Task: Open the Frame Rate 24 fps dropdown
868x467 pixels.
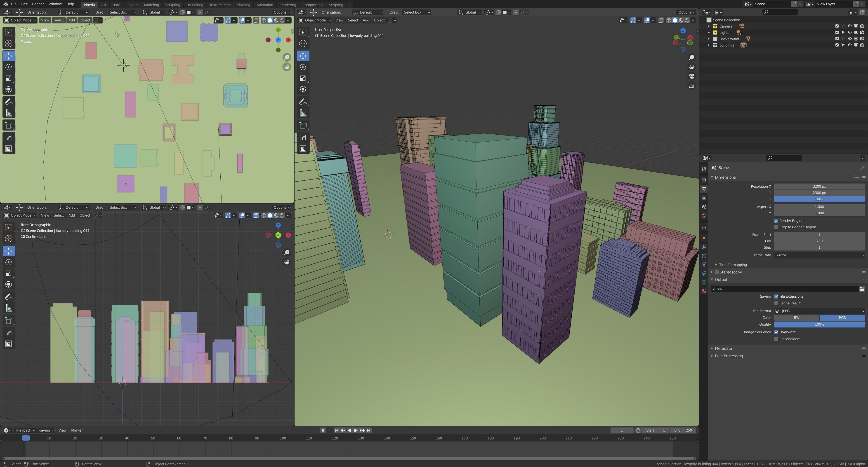Action: pyautogui.click(x=819, y=255)
